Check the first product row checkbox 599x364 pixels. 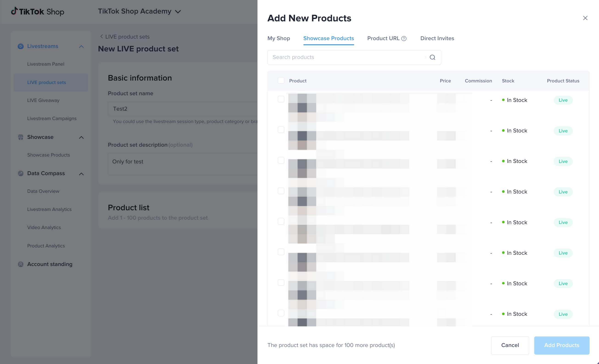click(281, 99)
